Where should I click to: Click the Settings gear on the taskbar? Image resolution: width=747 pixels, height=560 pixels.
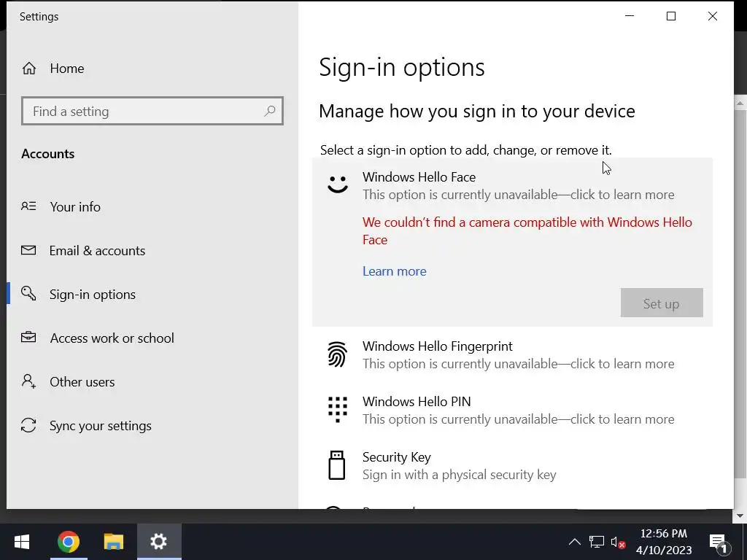(x=158, y=542)
